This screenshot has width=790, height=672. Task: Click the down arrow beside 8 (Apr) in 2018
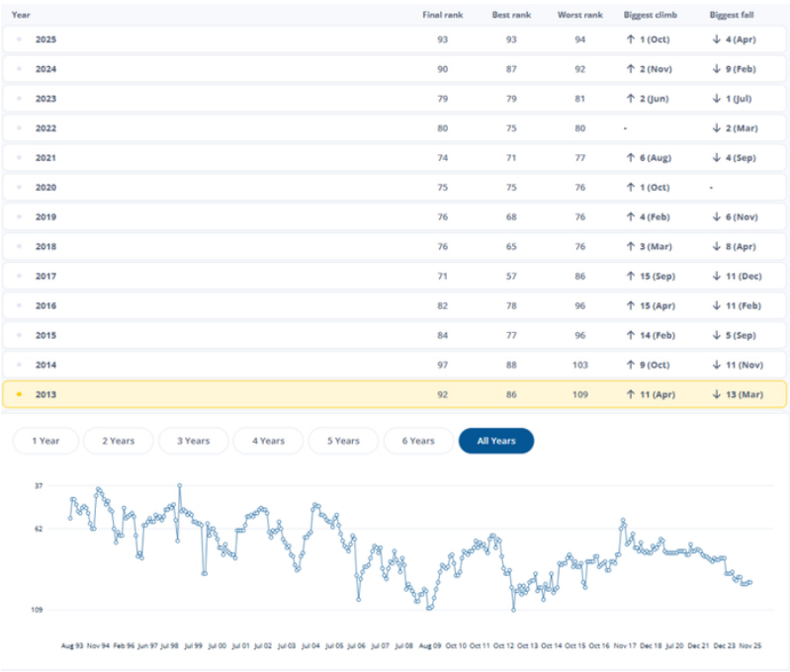coord(715,246)
